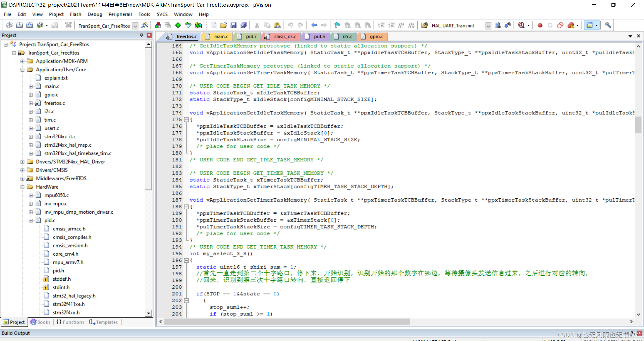Collapse the HardWare folder
This screenshot has width=644, height=341.
(22, 187)
